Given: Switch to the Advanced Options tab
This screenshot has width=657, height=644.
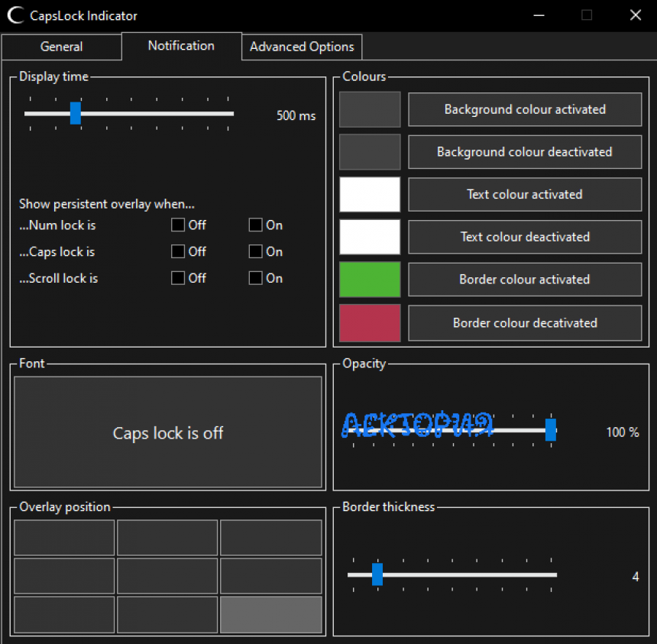Looking at the screenshot, I should (301, 47).
